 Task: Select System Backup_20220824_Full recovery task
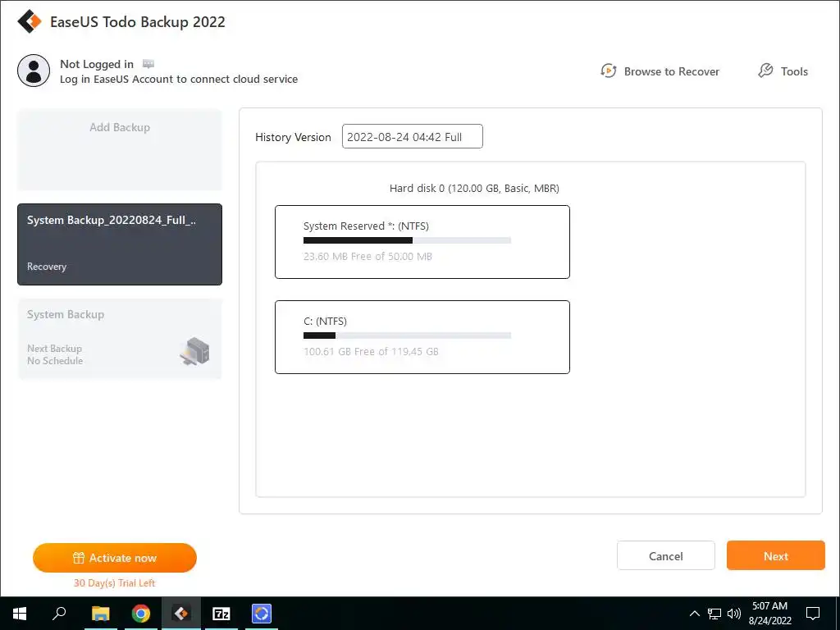point(120,244)
